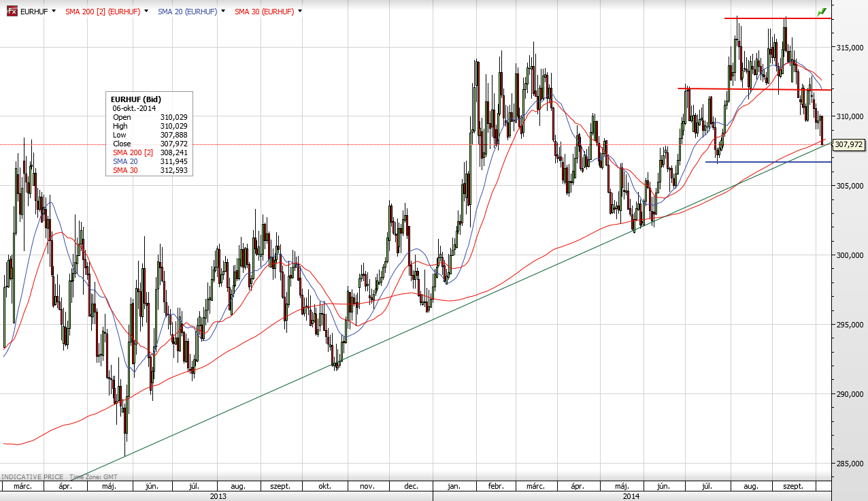
Task: Click the 'EURHUF (Bid)' title in the data box
Action: [136, 99]
